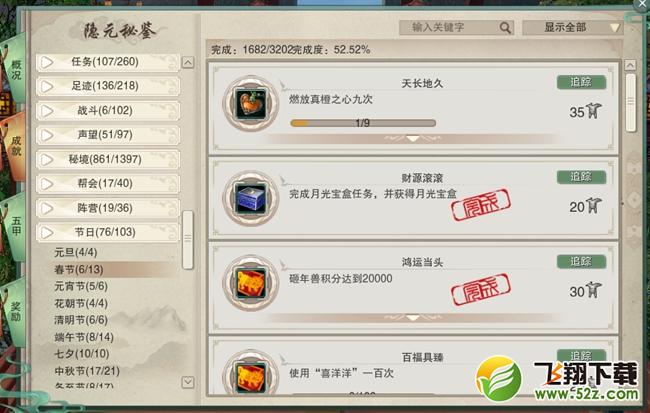The height and width of the screenshot is (413, 650).
Task: Open the 显示全部 filter dropdown
Action: point(572,28)
